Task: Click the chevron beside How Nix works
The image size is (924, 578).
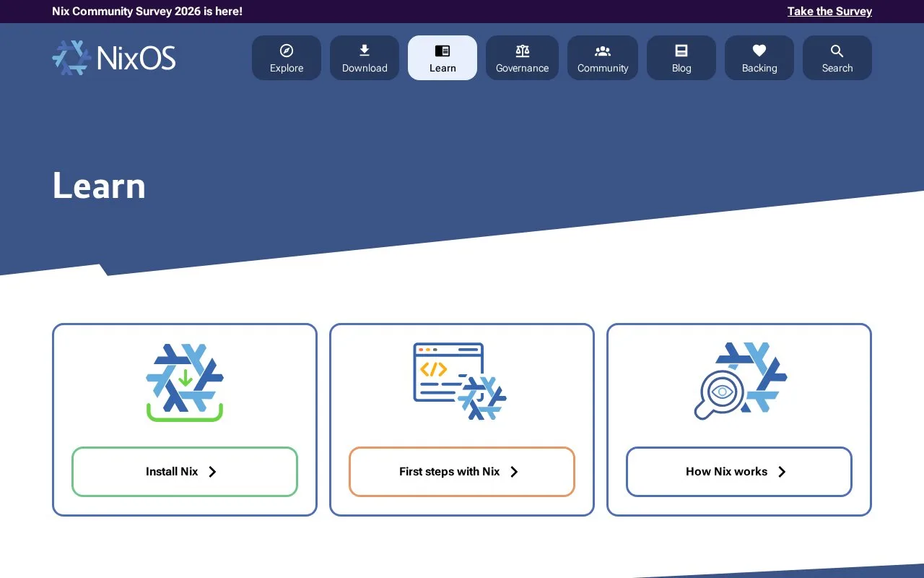Action: 782,472
